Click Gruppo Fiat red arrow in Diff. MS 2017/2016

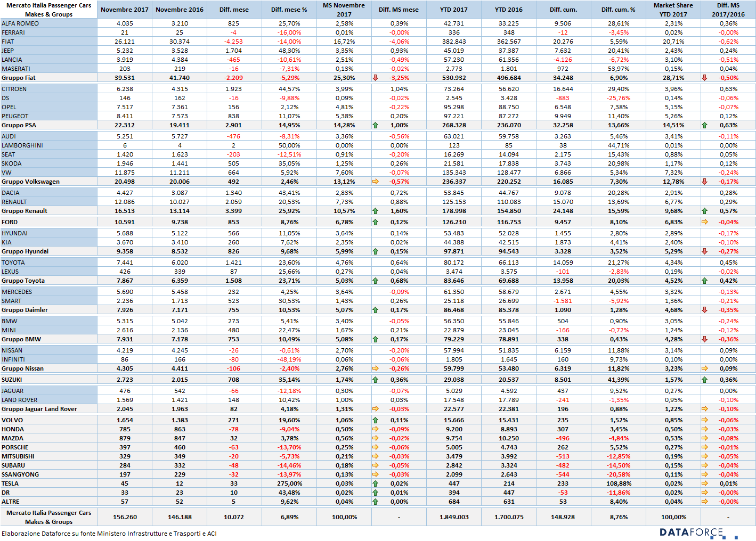(704, 78)
